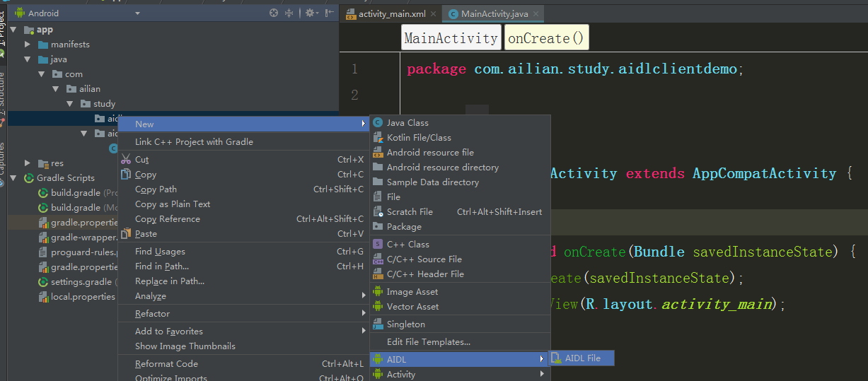
Task: Collapse the Gradle Scripts node
Action: pyautogui.click(x=14, y=178)
